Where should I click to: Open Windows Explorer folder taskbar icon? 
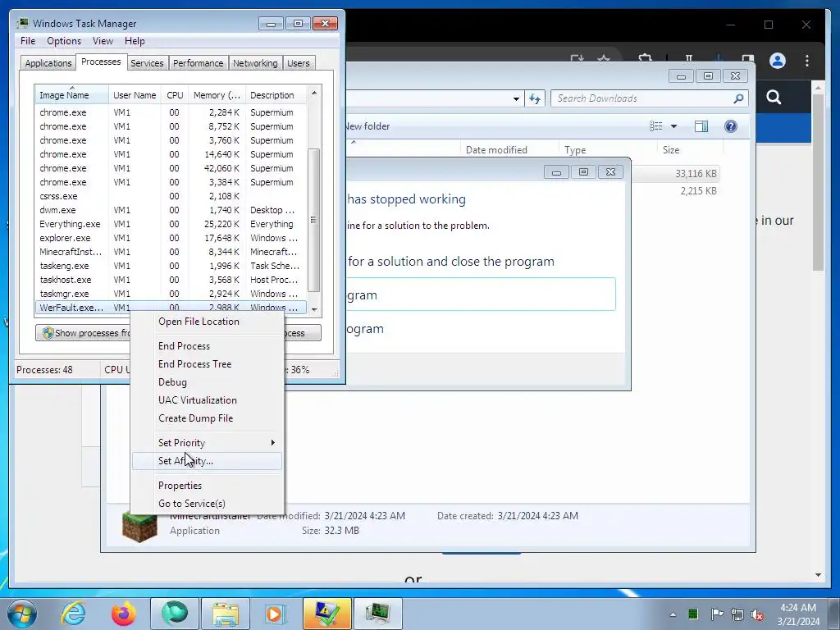click(226, 614)
